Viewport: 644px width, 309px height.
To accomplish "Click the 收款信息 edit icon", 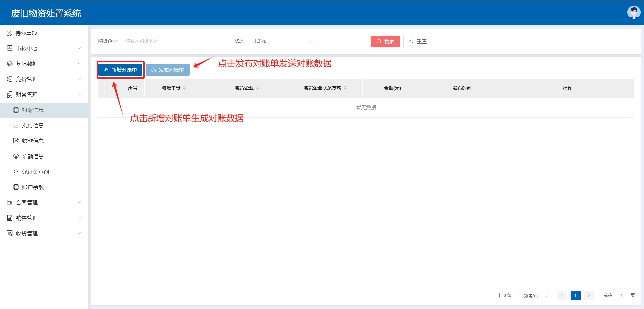I will 16,141.
